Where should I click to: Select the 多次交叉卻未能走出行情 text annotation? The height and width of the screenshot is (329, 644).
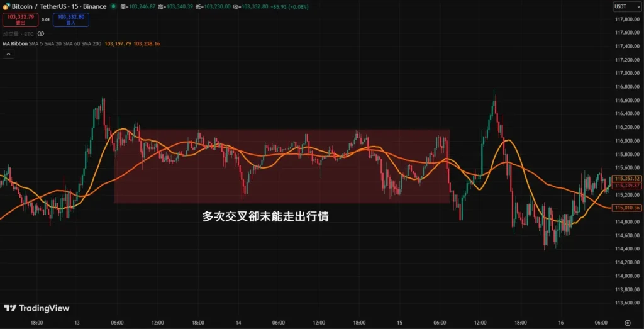[x=266, y=216]
